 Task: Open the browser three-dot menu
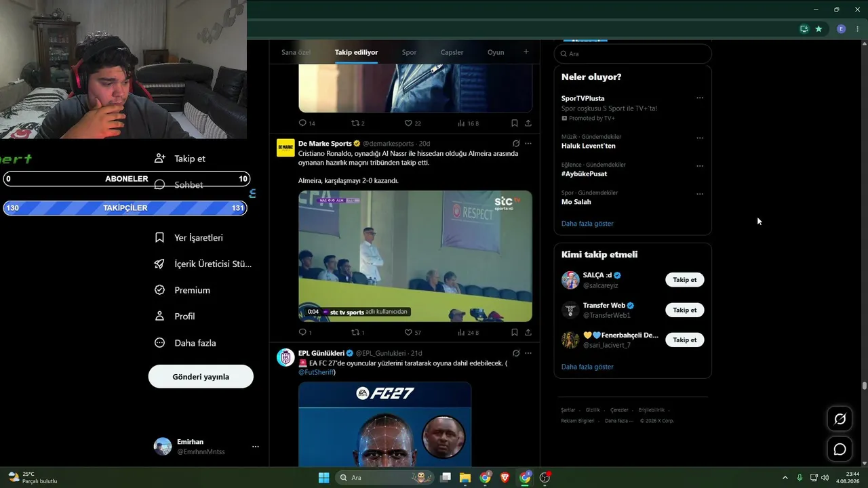(858, 29)
